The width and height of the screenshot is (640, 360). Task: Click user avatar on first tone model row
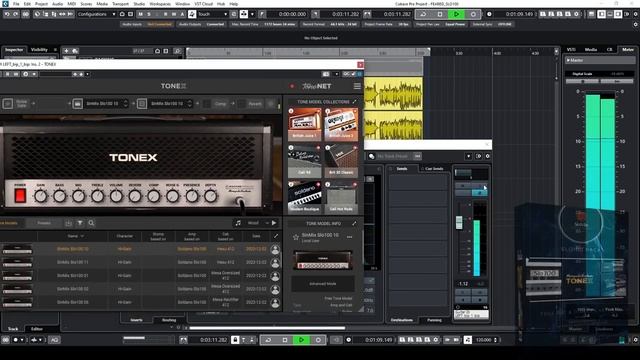coord(276,249)
